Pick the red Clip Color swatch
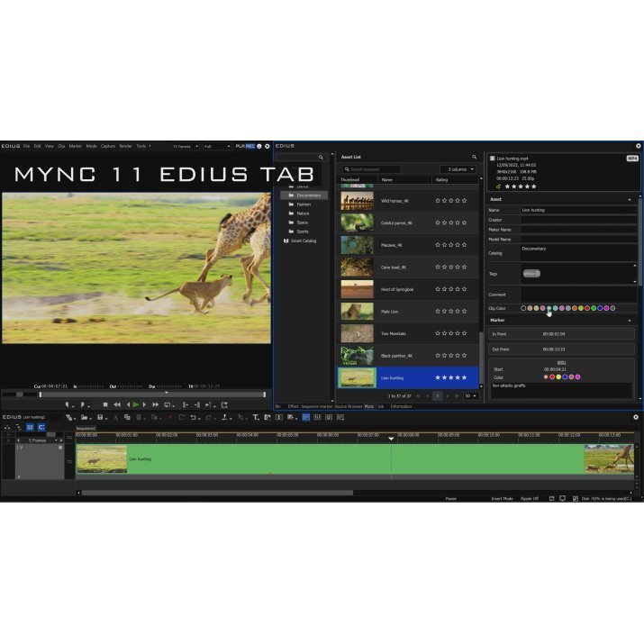Screen dimensions: 644x644 tap(587, 308)
